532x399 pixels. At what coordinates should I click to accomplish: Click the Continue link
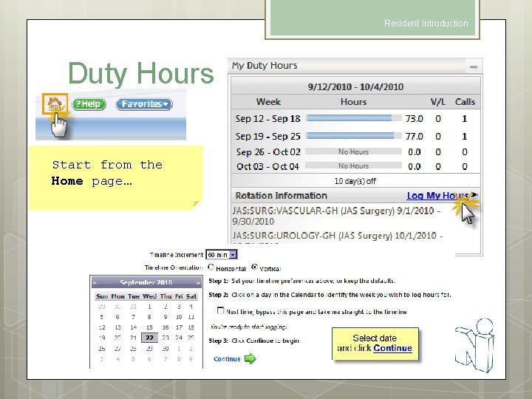227,359
